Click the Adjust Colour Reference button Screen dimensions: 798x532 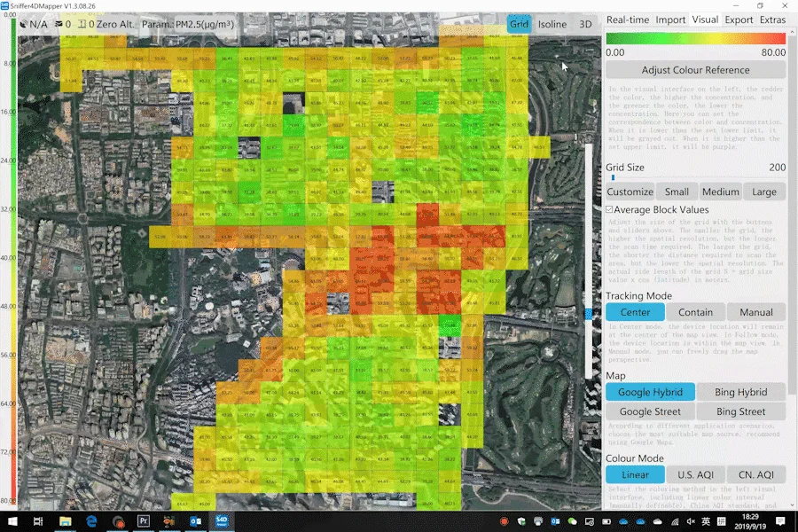(695, 69)
